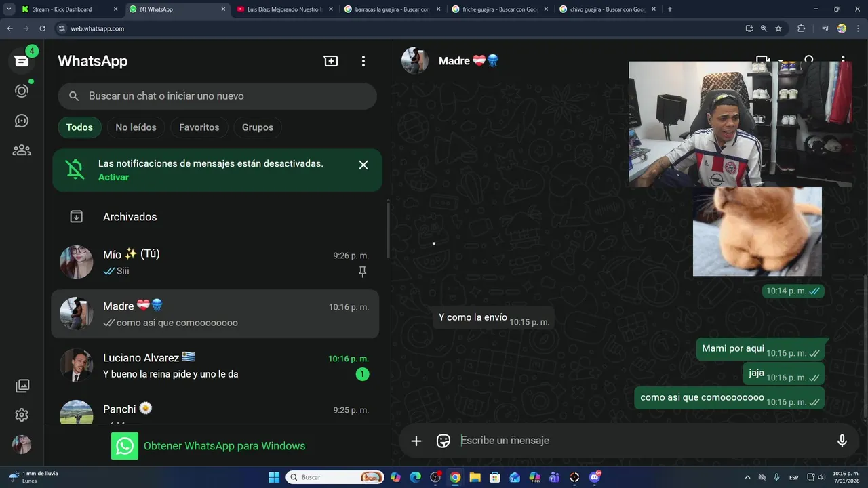Click the 'Mami por aqui' message

pos(760,349)
